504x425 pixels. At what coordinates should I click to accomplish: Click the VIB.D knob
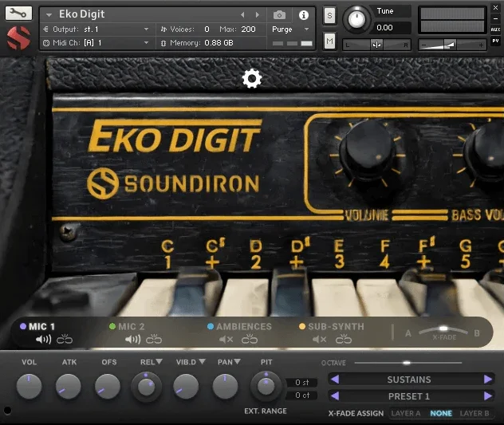(186, 386)
